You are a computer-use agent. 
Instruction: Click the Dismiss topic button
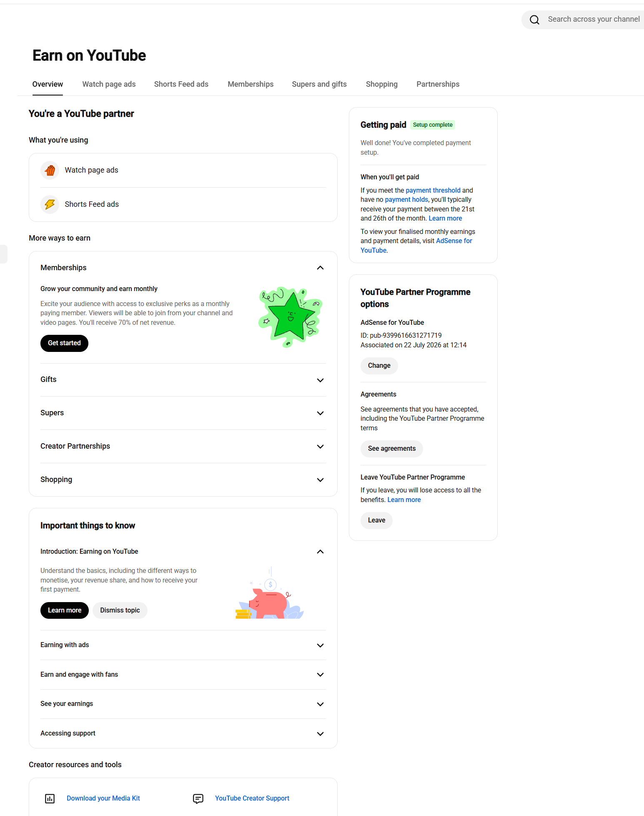coord(120,610)
